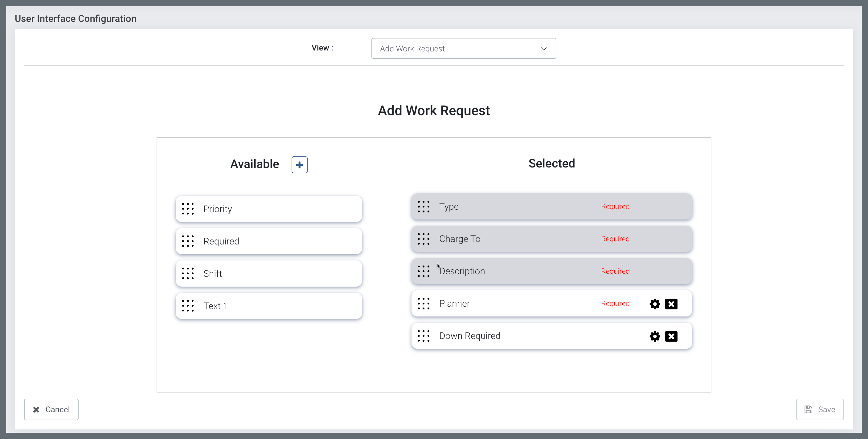
Task: Remove Down Required field with X icon
Action: pos(671,336)
